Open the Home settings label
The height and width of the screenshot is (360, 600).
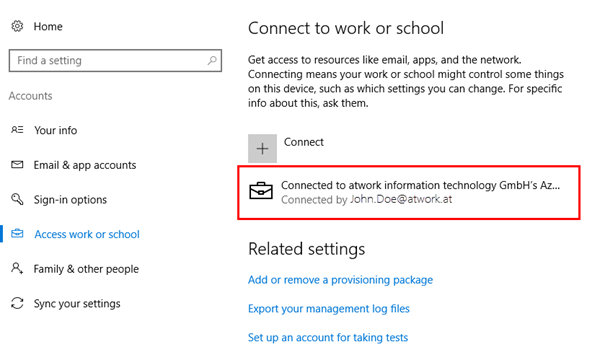(48, 26)
